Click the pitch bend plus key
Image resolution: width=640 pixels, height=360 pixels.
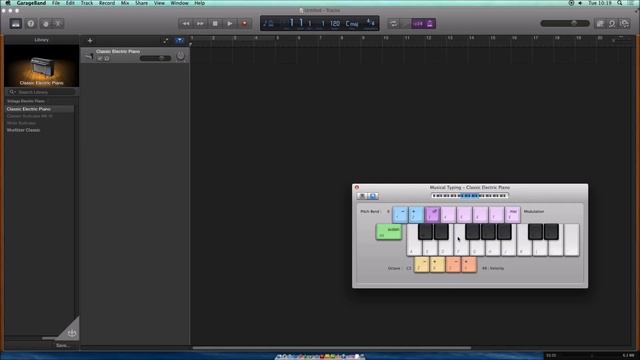[416, 214]
